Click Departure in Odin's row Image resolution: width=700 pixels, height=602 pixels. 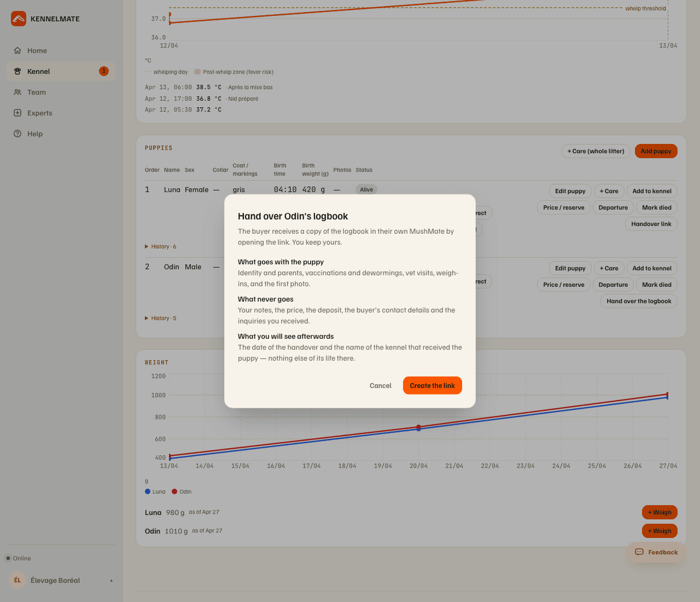click(613, 285)
